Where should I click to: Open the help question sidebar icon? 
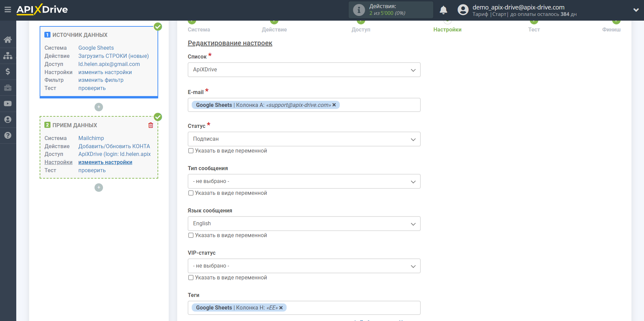click(8, 135)
